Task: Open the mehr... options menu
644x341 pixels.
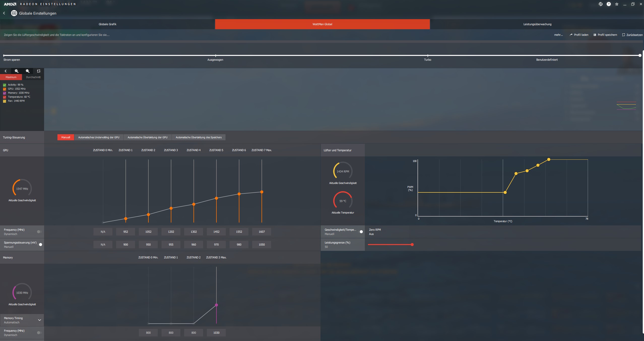Action: pos(558,35)
